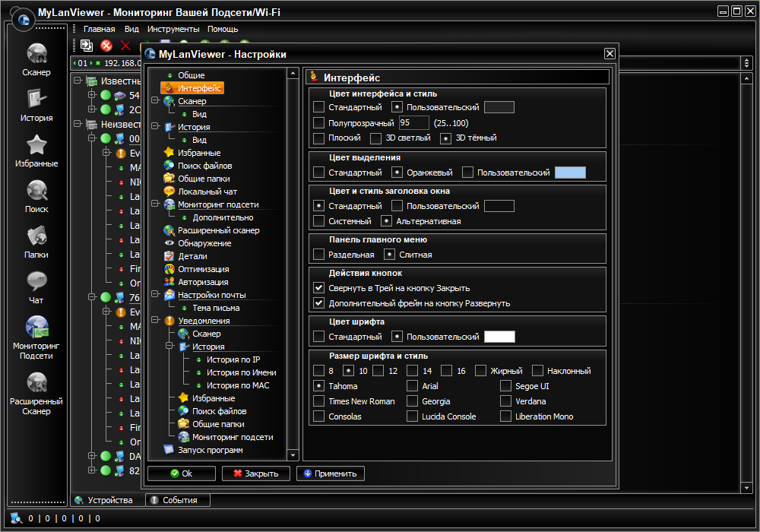Open the Инструменты menu
Viewport: 760px width, 532px height.
(x=173, y=29)
